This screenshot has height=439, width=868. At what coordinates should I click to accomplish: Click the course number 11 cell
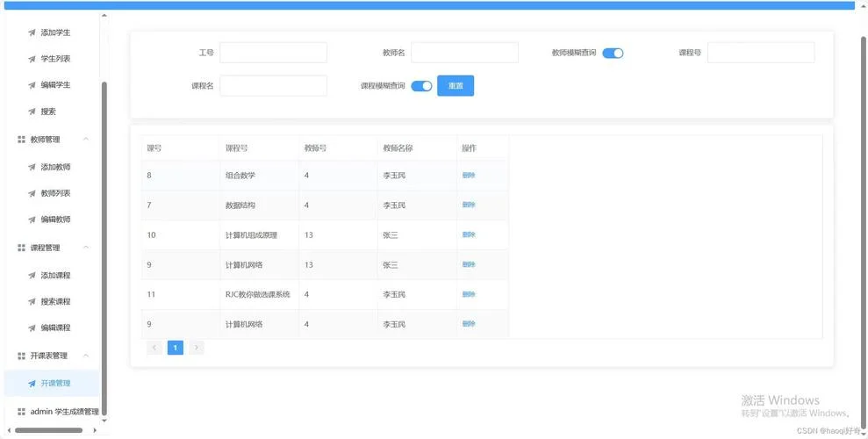(181, 294)
